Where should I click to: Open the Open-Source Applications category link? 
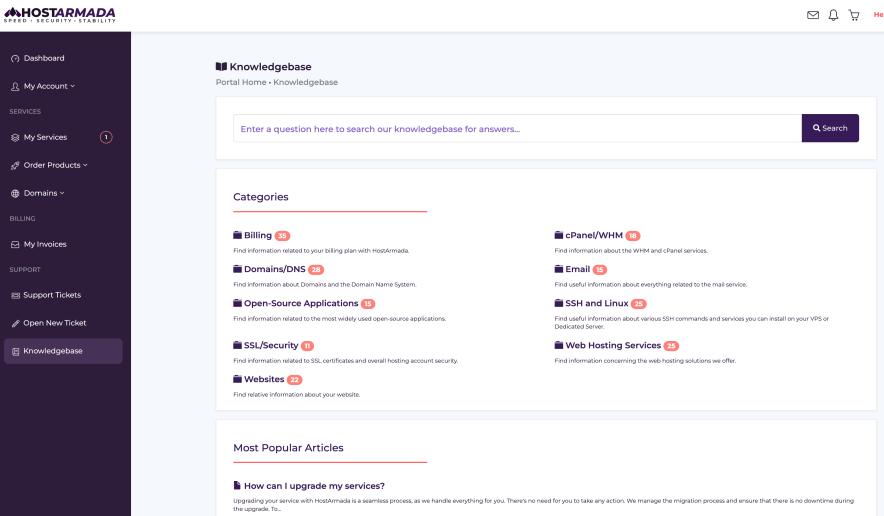[301, 303]
